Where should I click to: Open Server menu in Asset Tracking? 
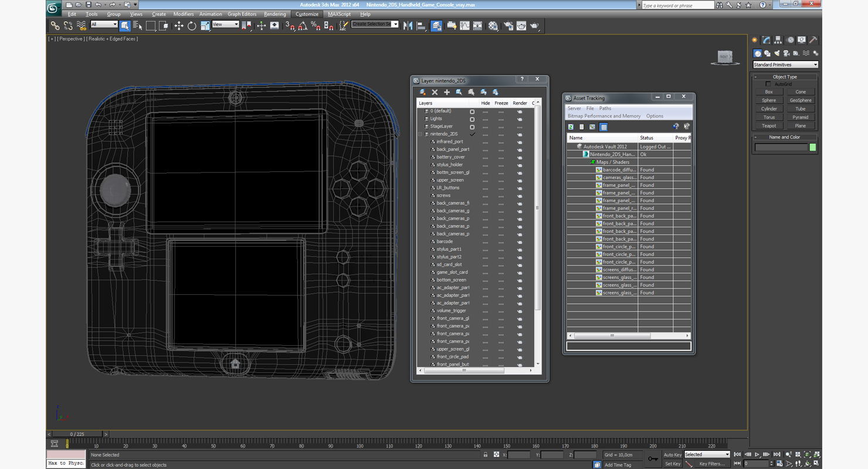click(574, 108)
